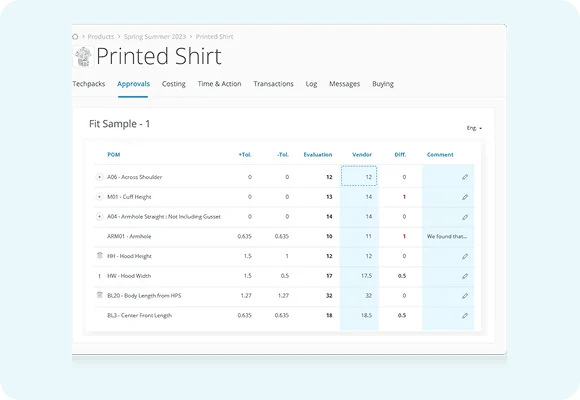Edit comment for M01 Cuff Height row
The image size is (580, 400).
click(465, 197)
